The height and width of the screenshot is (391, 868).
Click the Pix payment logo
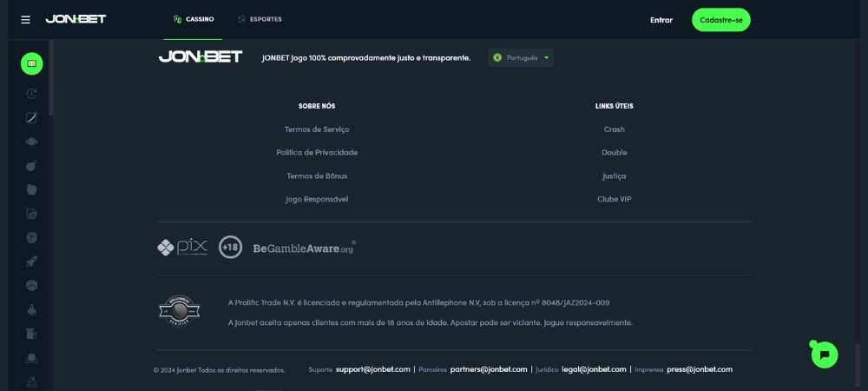pos(182,248)
